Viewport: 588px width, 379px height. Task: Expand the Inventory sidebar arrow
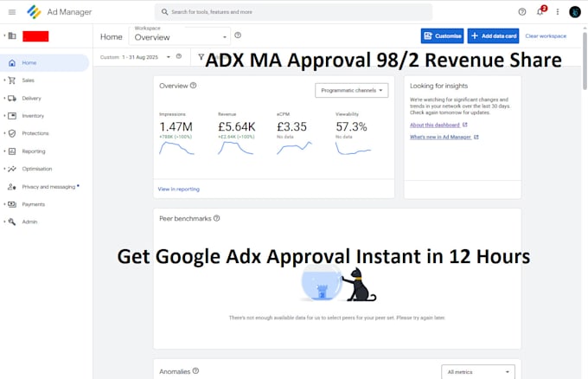click(x=4, y=116)
